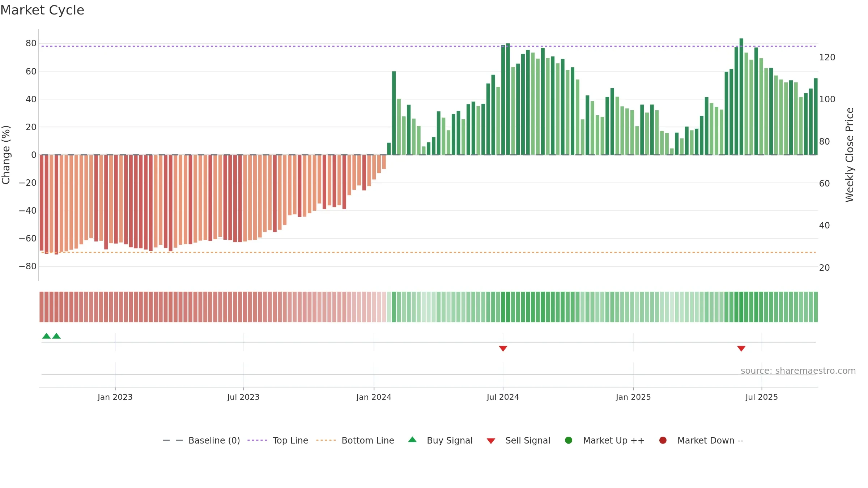Image resolution: width=868 pixels, height=488 pixels.
Task: Click the red Market Down -- circle icon
Action: coord(663,440)
